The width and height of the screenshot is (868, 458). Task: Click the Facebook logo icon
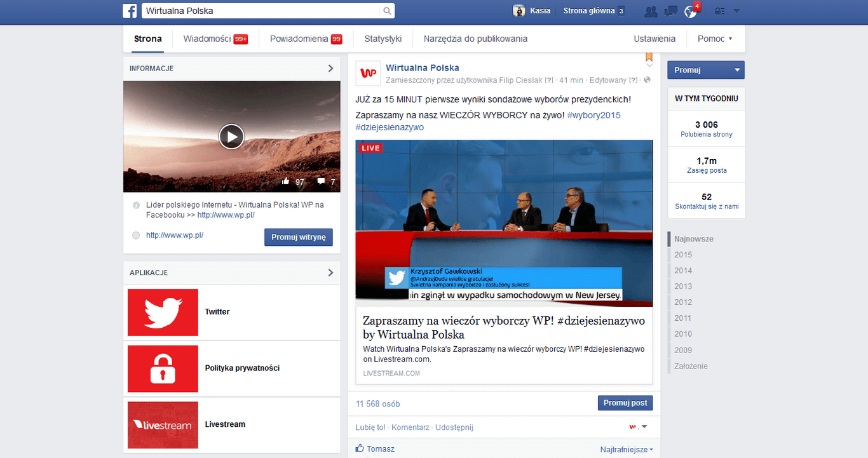[x=130, y=11]
